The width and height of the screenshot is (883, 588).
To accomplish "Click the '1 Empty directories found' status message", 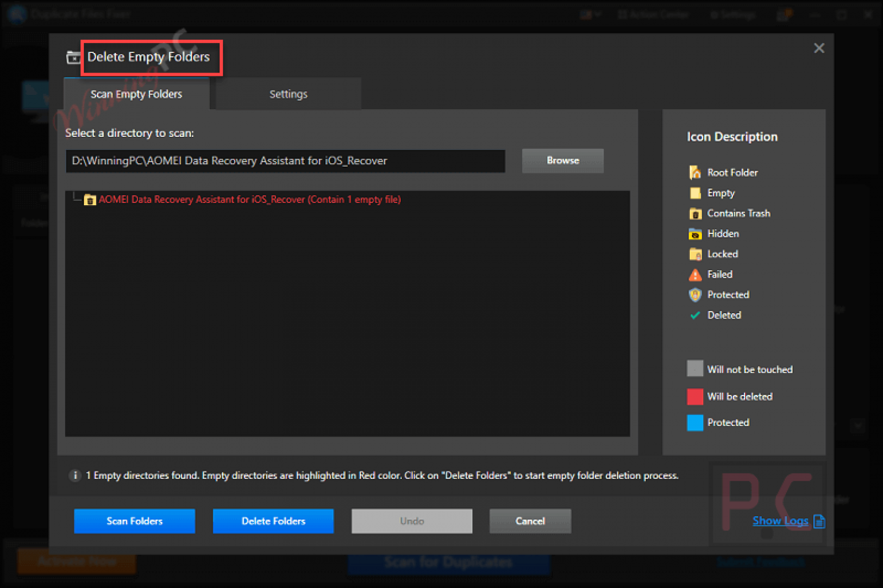I will (x=382, y=475).
